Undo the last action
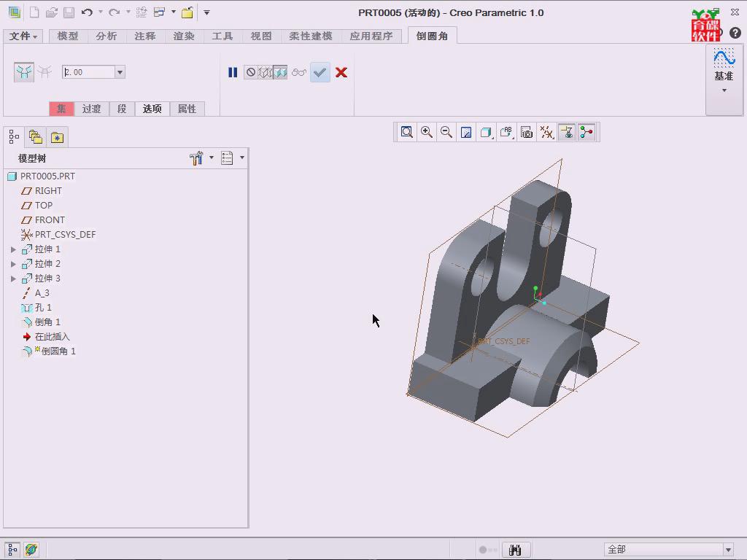This screenshot has width=747, height=560. pos(87,12)
